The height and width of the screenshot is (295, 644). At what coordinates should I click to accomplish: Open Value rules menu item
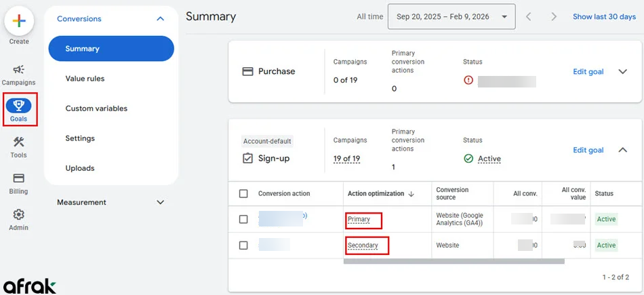tap(85, 79)
